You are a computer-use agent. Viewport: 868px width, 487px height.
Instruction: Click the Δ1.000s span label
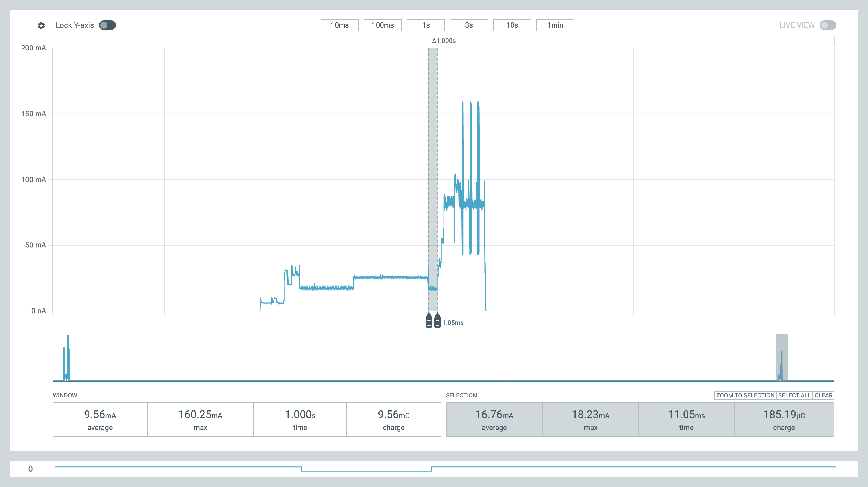(x=444, y=41)
